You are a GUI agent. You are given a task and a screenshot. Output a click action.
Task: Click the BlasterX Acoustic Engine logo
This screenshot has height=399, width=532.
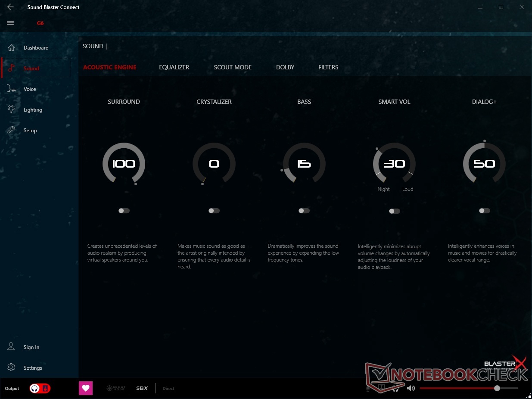coord(505,363)
